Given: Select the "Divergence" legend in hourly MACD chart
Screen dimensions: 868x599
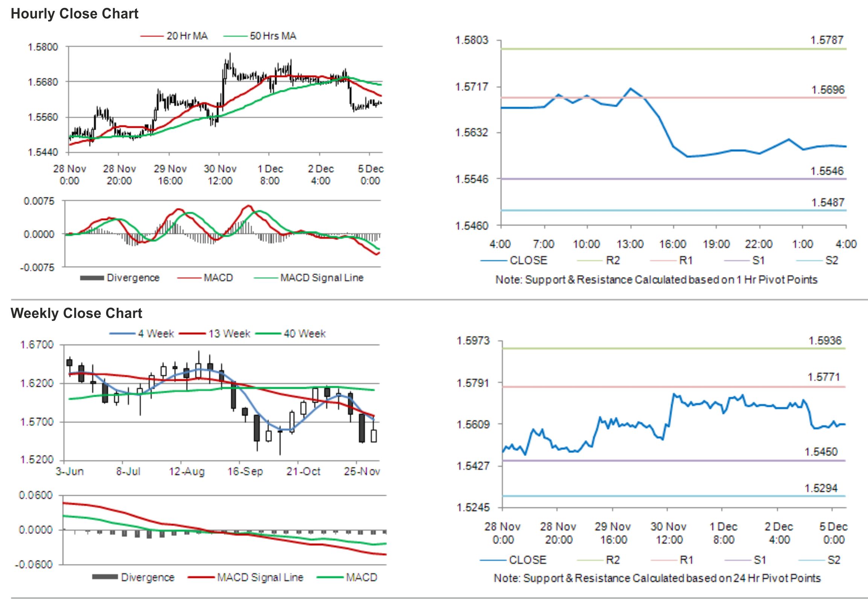Looking at the screenshot, I should (120, 278).
